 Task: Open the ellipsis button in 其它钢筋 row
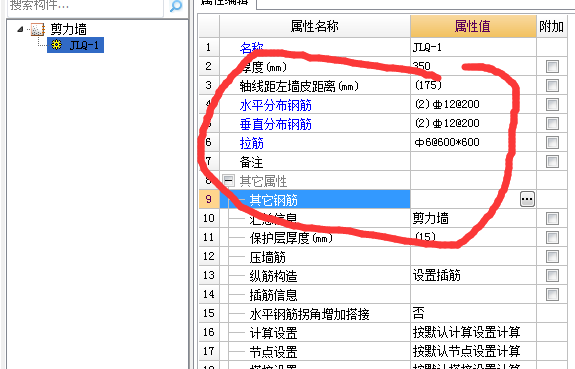527,199
